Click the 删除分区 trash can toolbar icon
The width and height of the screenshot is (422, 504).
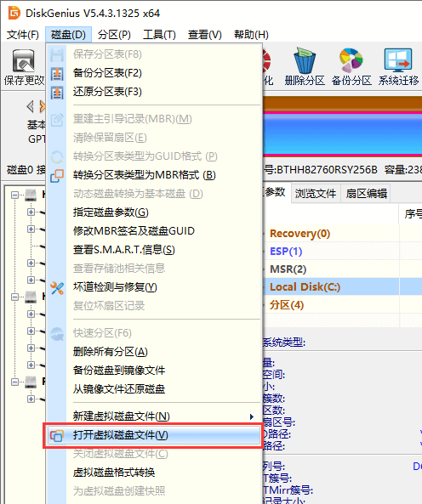pos(305,60)
